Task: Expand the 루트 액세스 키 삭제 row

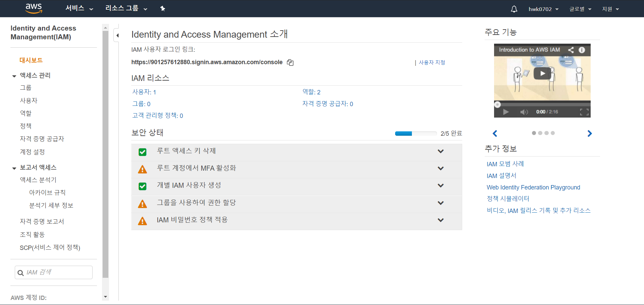Action: pos(441,151)
